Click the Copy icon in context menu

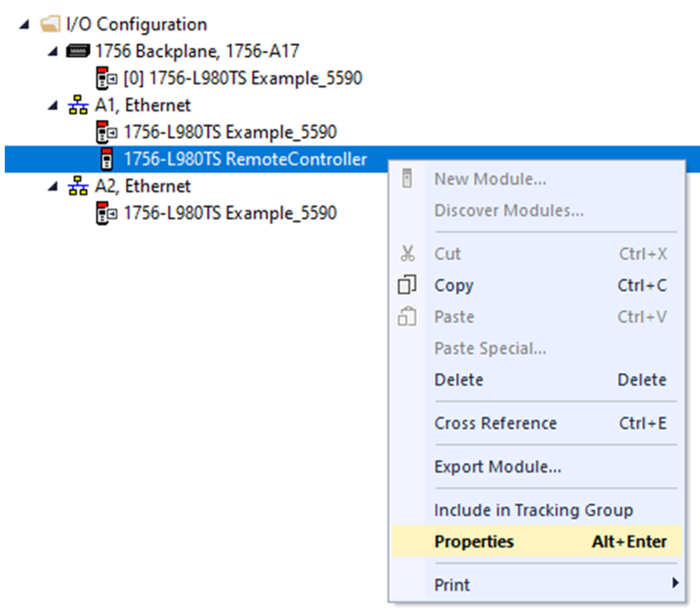click(x=407, y=284)
